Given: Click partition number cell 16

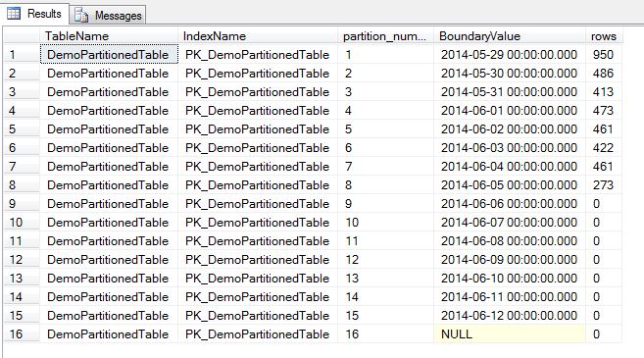Looking at the screenshot, I should [385, 334].
